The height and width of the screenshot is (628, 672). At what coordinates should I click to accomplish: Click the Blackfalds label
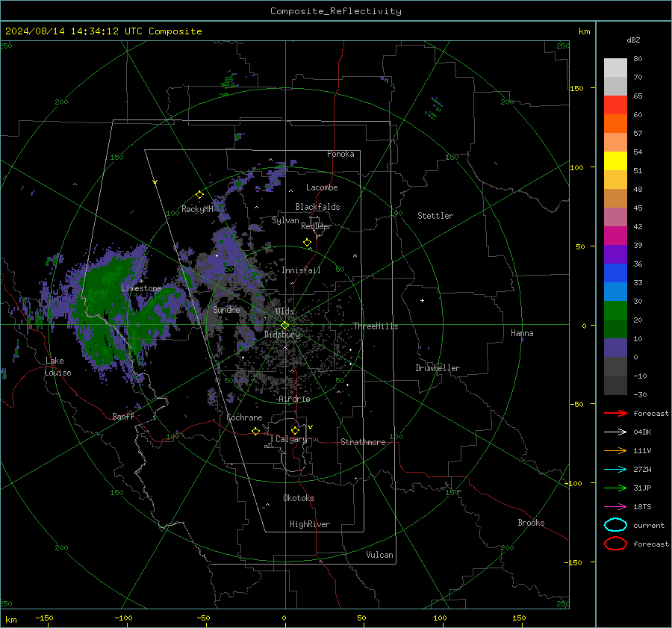pos(317,207)
